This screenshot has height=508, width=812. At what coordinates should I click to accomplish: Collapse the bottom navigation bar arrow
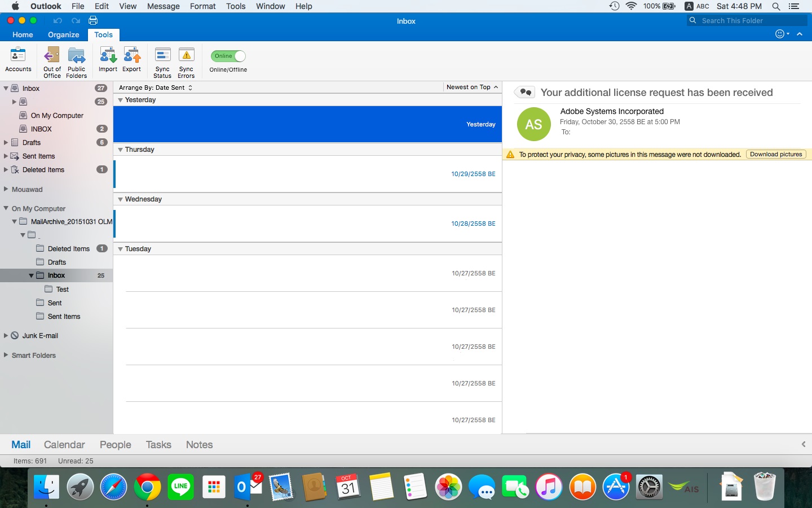(x=804, y=444)
